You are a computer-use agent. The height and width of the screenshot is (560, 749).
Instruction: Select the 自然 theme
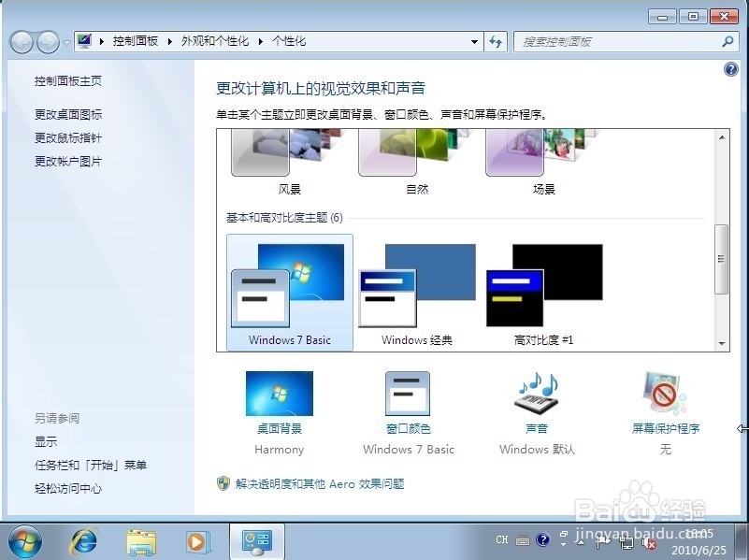point(416,163)
